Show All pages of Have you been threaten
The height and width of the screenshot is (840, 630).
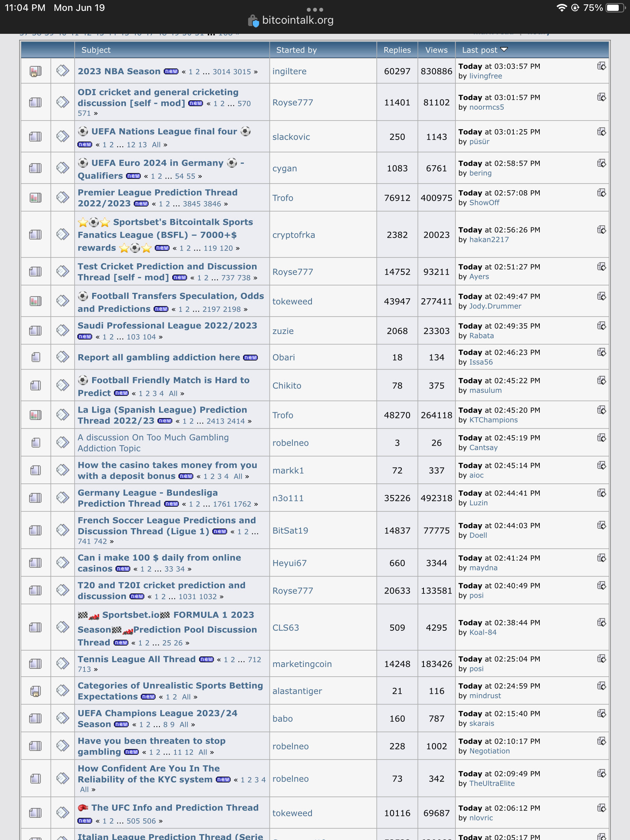pos(203,752)
